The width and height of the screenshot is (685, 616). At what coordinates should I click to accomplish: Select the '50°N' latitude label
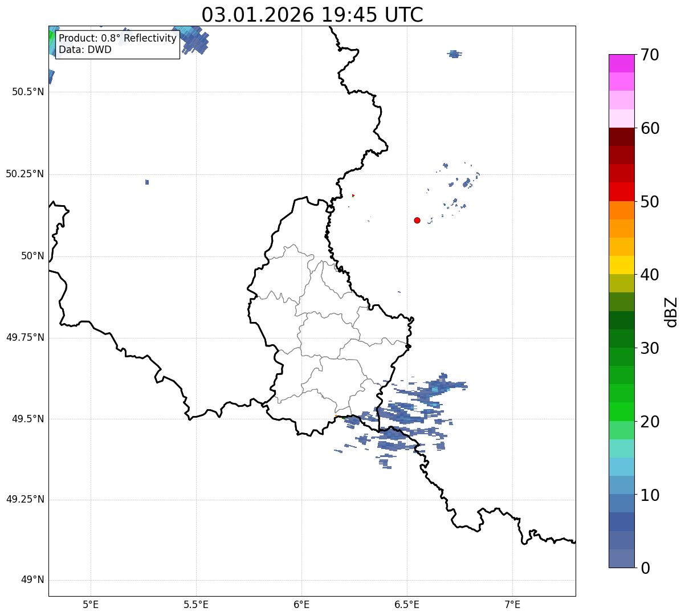32,256
